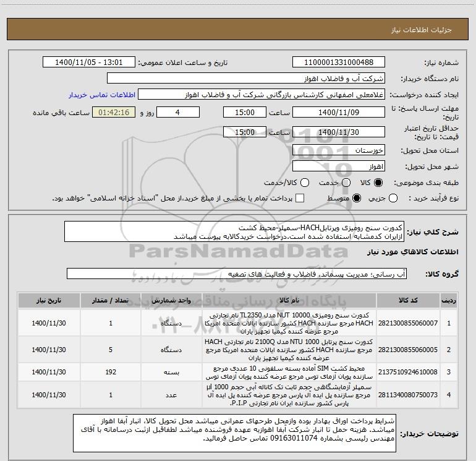Click the quantity cell showing 192
476x461 pixels.
click(x=111, y=373)
